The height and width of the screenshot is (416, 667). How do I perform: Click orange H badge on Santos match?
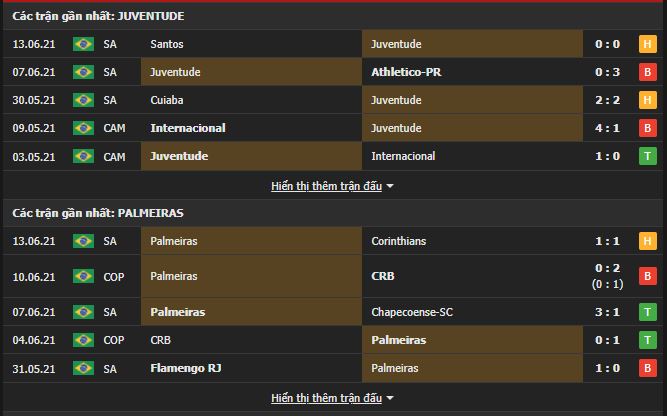[x=647, y=44]
